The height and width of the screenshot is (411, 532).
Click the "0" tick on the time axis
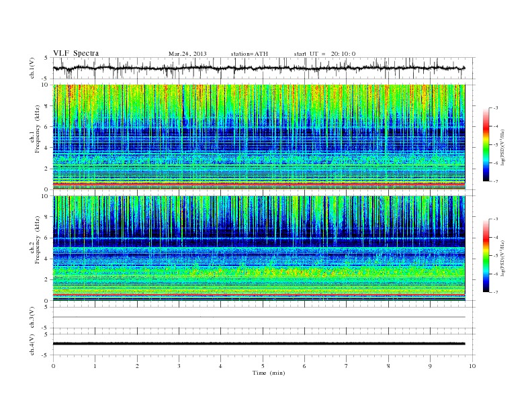53,366
